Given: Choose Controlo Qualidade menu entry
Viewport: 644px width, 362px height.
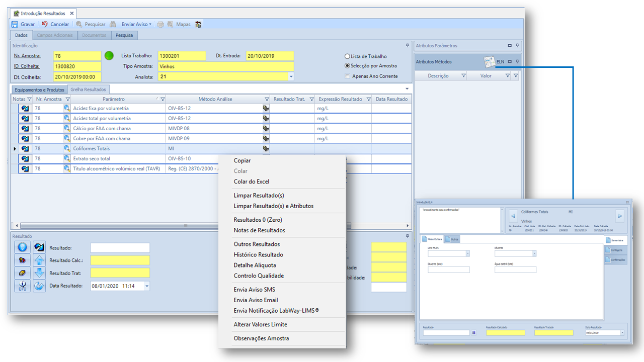Looking at the screenshot, I should pyautogui.click(x=259, y=276).
